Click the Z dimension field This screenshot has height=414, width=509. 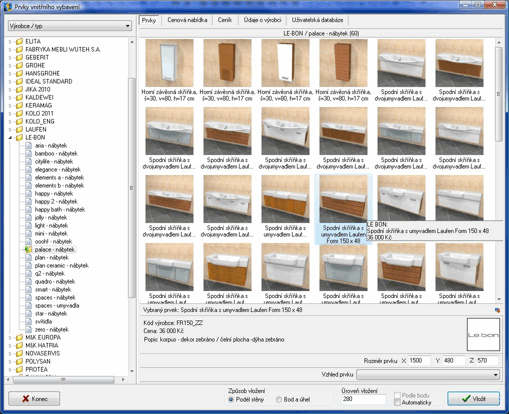488,361
